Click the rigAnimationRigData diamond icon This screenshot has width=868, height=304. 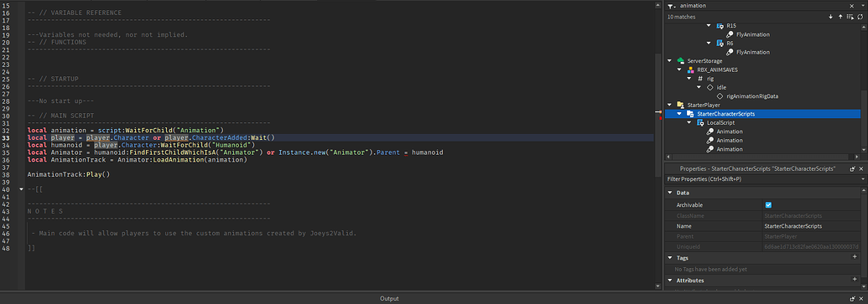(720, 96)
